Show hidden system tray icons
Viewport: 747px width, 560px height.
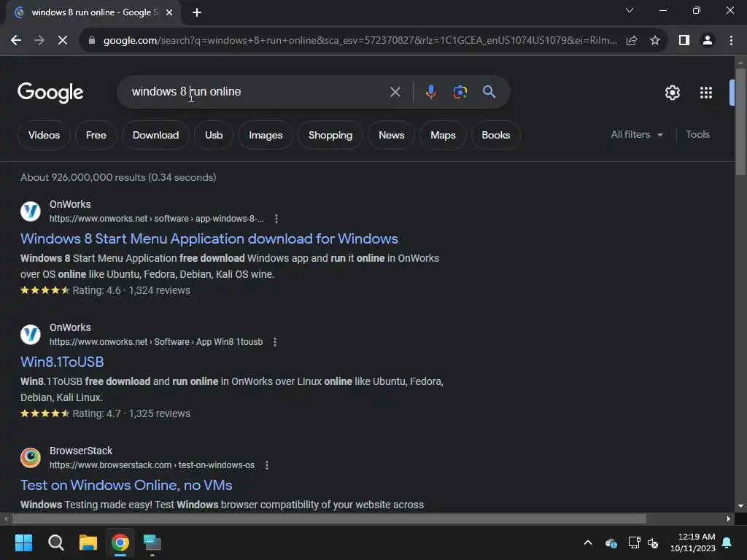click(588, 542)
